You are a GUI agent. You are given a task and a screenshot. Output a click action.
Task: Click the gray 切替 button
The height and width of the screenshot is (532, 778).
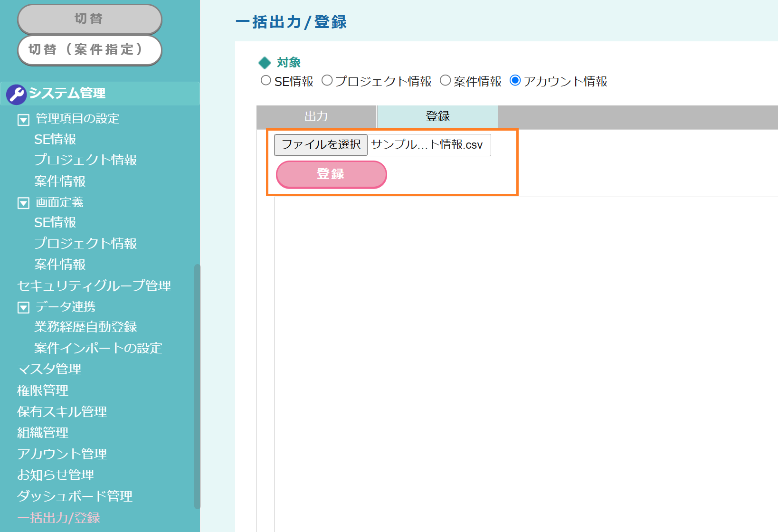[89, 19]
